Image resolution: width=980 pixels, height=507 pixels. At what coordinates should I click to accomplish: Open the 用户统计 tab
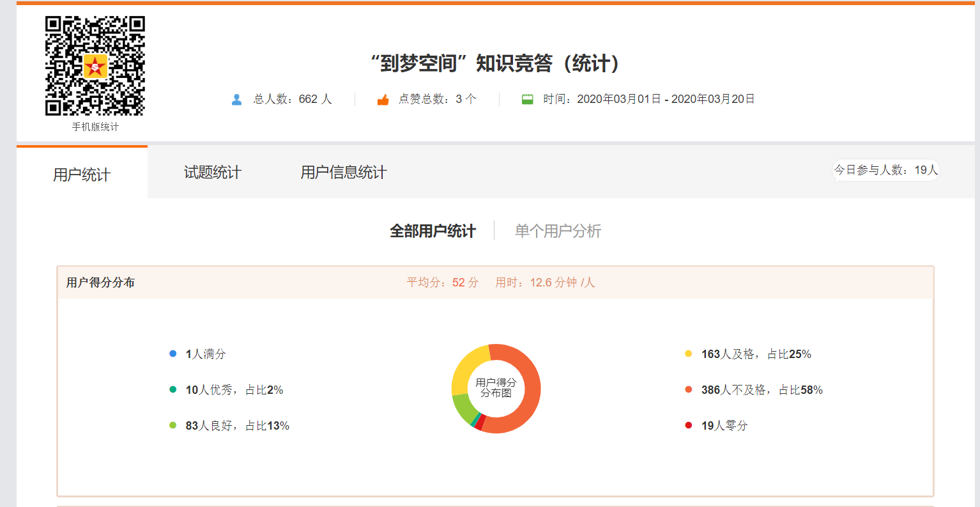(x=82, y=175)
